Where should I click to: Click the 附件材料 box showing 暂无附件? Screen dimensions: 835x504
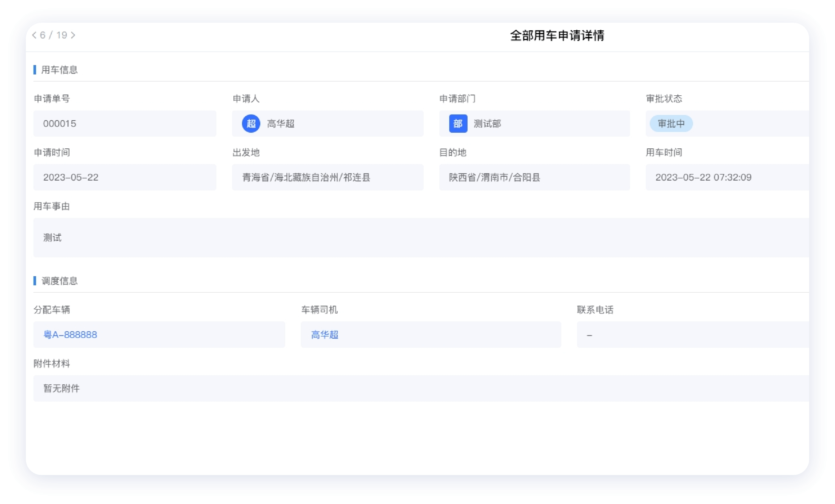click(x=421, y=388)
